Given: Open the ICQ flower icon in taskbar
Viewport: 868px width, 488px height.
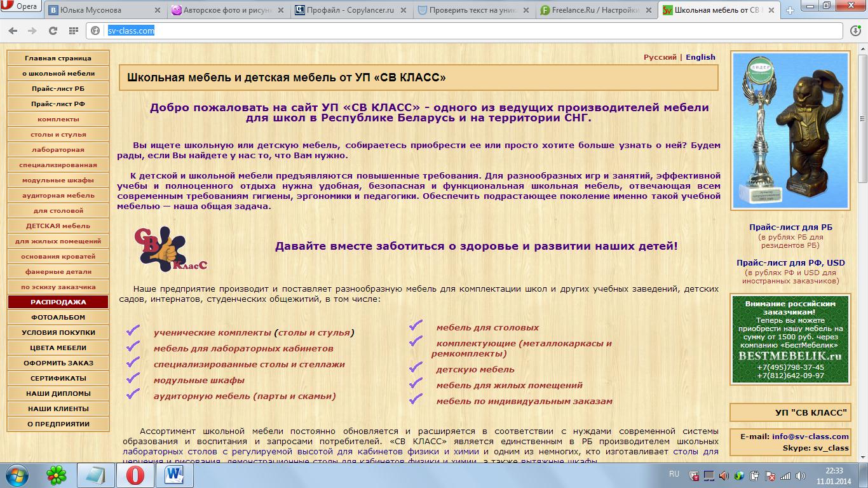Looking at the screenshot, I should coord(57,475).
